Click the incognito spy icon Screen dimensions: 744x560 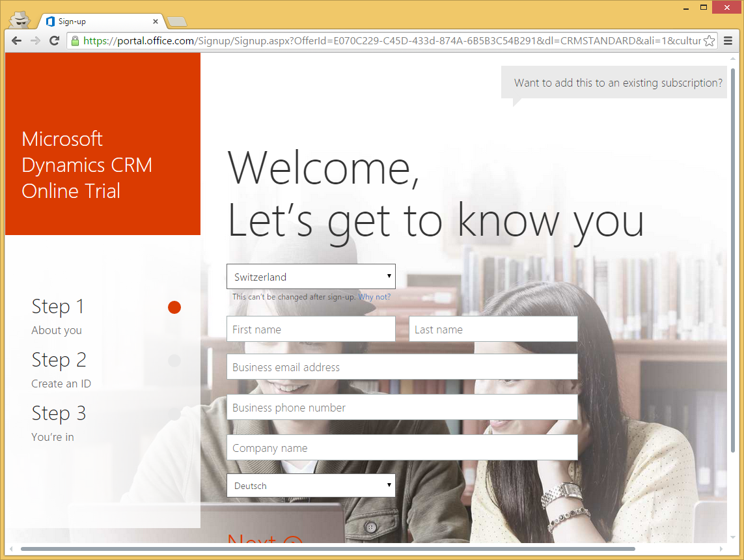click(20, 20)
